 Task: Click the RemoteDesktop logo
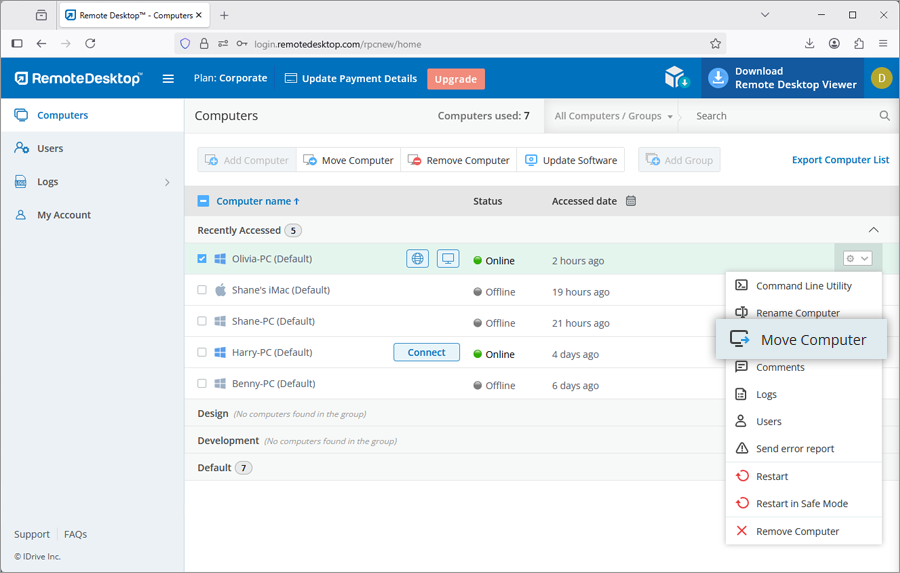[x=78, y=79]
